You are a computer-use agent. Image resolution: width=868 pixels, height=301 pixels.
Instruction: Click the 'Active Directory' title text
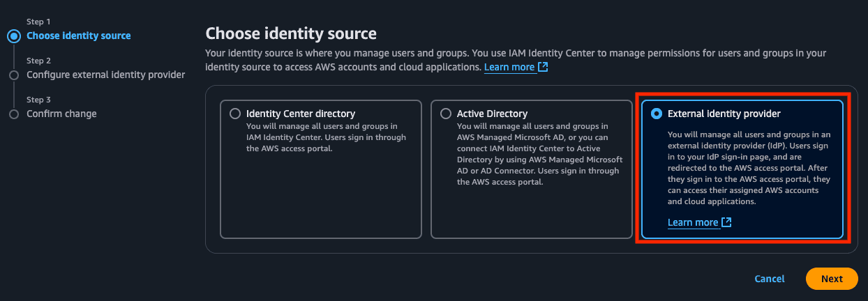pos(492,114)
